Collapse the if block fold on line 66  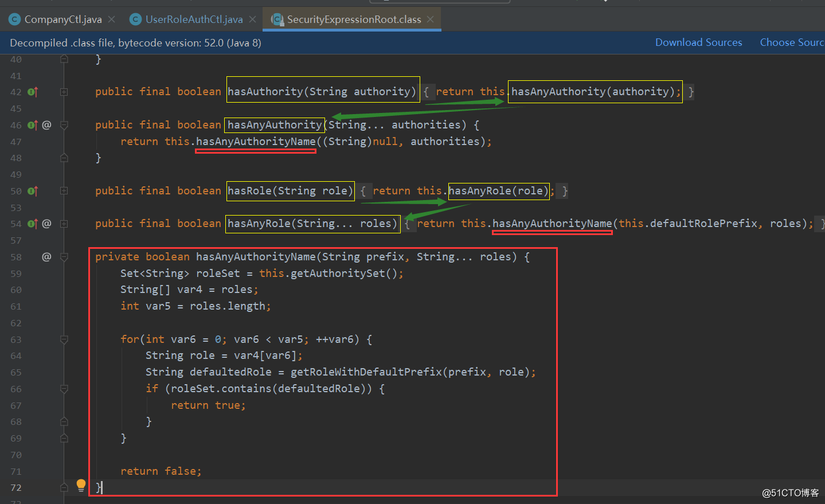[64, 389]
